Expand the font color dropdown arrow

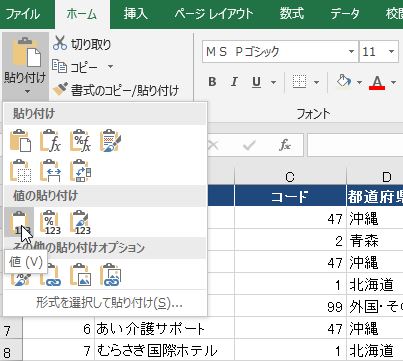(x=393, y=82)
